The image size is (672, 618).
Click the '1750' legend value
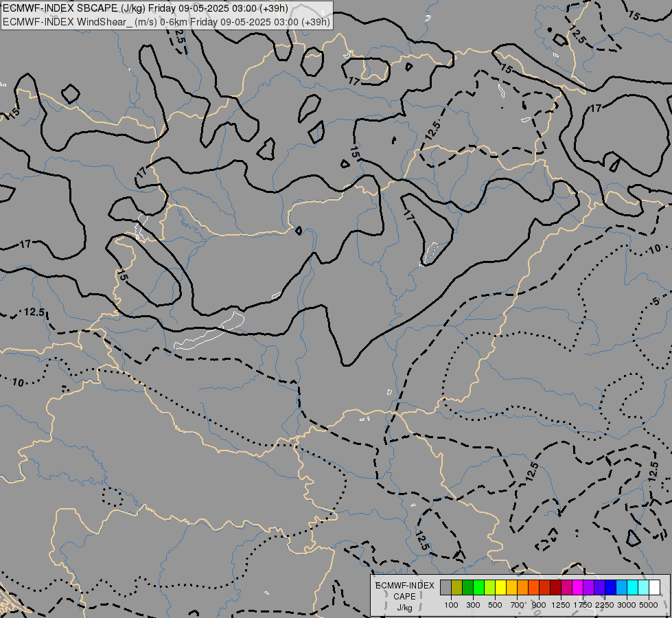pyautogui.click(x=583, y=605)
